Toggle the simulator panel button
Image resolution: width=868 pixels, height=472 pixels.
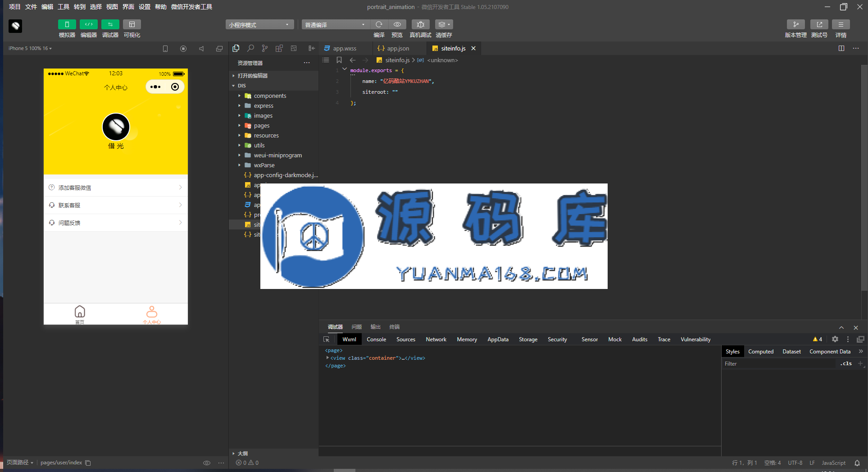click(67, 24)
